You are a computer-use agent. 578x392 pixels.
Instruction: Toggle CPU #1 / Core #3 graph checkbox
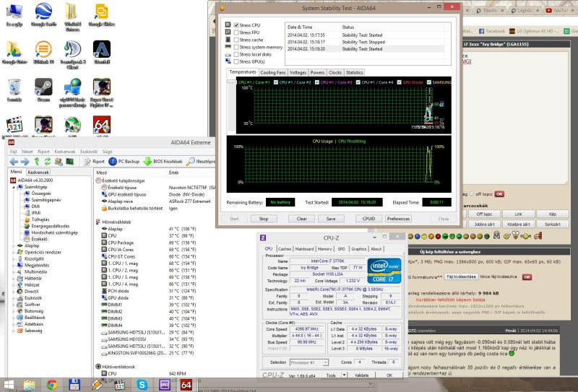pyautogui.click(x=316, y=82)
